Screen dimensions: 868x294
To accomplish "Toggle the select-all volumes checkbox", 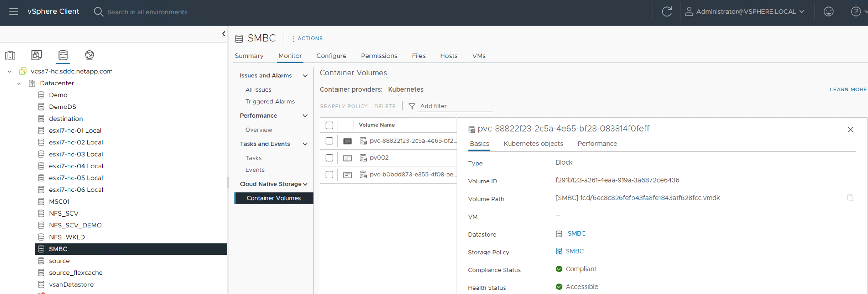I will [x=329, y=125].
